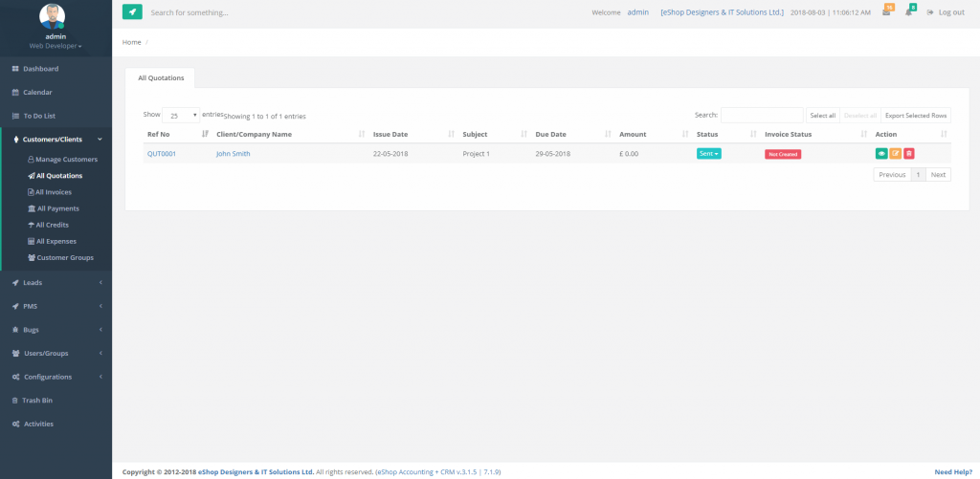The width and height of the screenshot is (980, 479).
Task: Open All Invoices in the sidebar
Action: (x=54, y=192)
